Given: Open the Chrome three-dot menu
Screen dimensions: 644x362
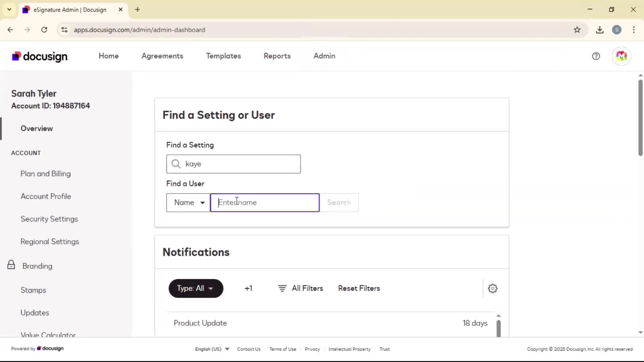Looking at the screenshot, I should point(634,30).
